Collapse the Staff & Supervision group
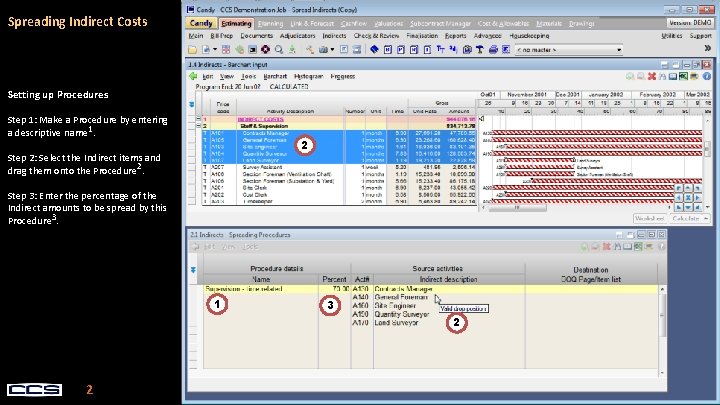The width and height of the screenshot is (720, 405). click(x=198, y=126)
